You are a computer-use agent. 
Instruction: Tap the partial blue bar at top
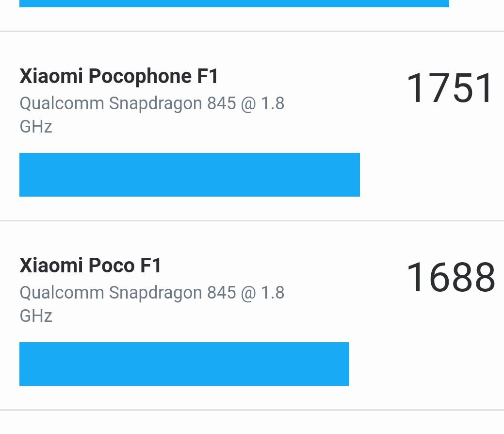pos(234,3)
